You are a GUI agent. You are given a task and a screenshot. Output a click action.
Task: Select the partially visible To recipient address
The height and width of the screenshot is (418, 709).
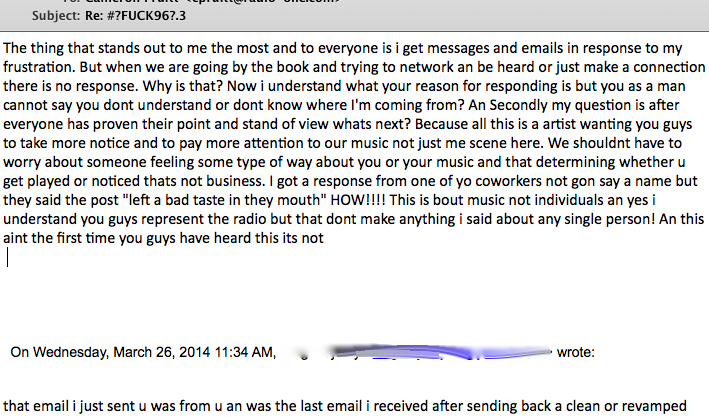213,1
